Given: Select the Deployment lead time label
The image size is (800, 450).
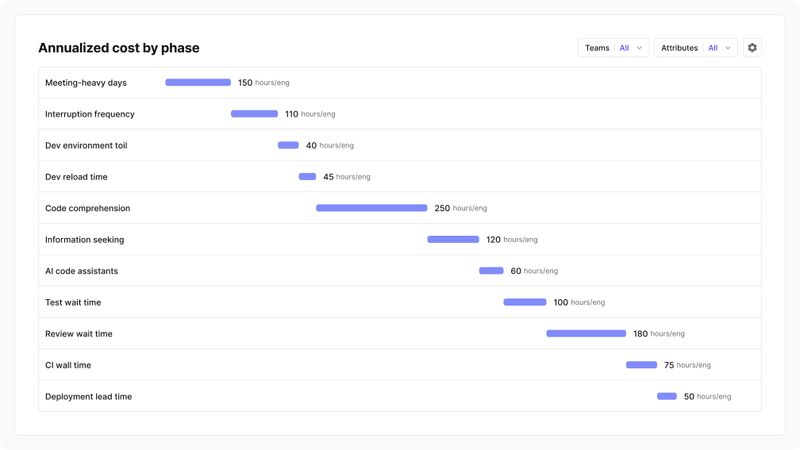Looking at the screenshot, I should pyautogui.click(x=88, y=397).
